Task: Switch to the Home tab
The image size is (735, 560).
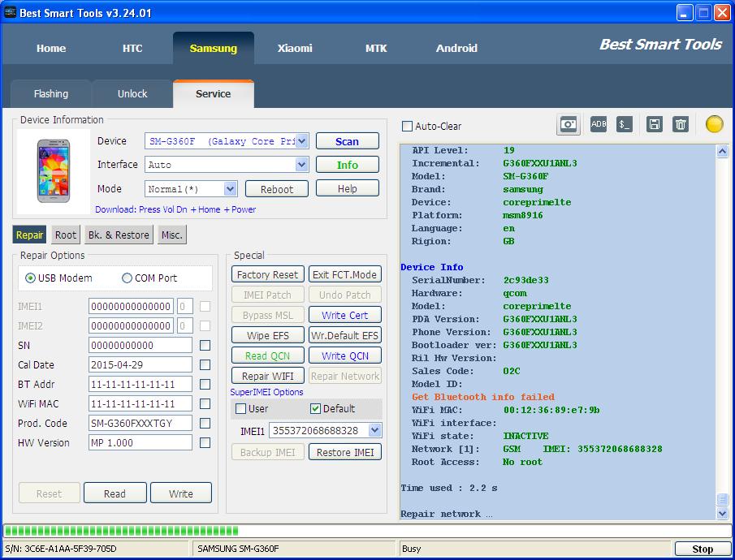Action: [51, 48]
